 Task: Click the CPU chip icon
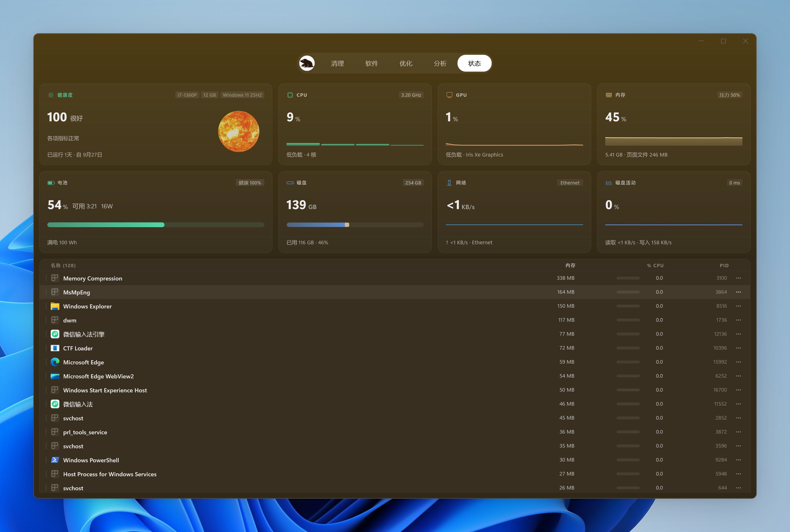click(x=290, y=95)
